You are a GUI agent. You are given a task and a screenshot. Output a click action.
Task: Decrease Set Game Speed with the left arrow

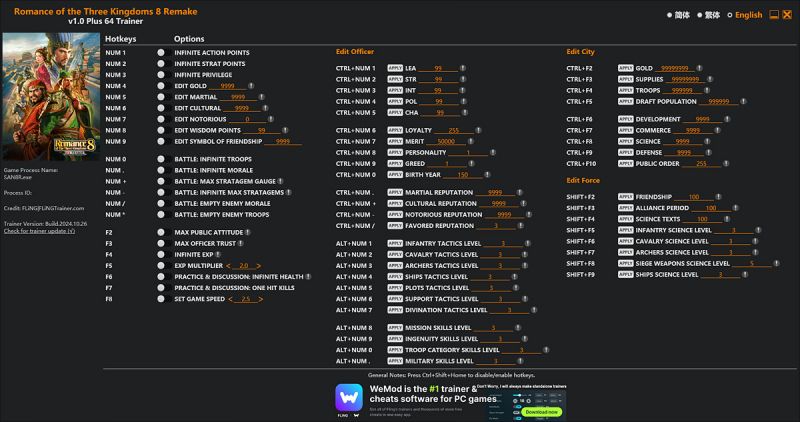point(230,299)
